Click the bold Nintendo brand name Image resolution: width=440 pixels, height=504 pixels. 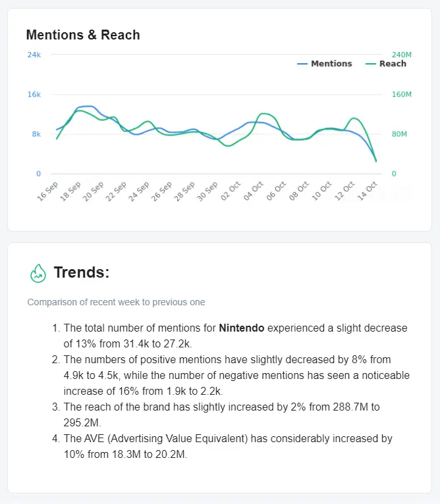click(242, 328)
